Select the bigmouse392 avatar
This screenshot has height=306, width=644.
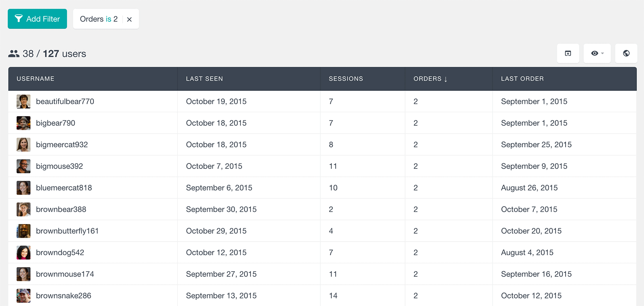coord(23,166)
